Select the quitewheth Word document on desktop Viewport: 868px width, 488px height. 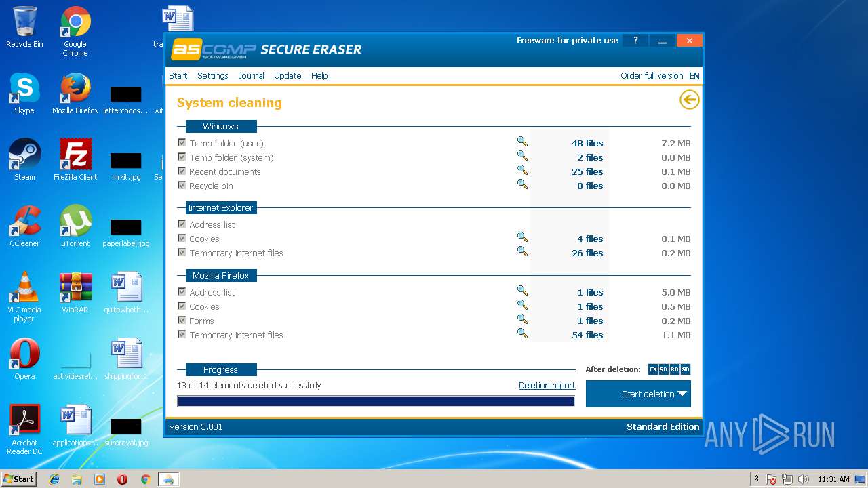[x=126, y=293]
